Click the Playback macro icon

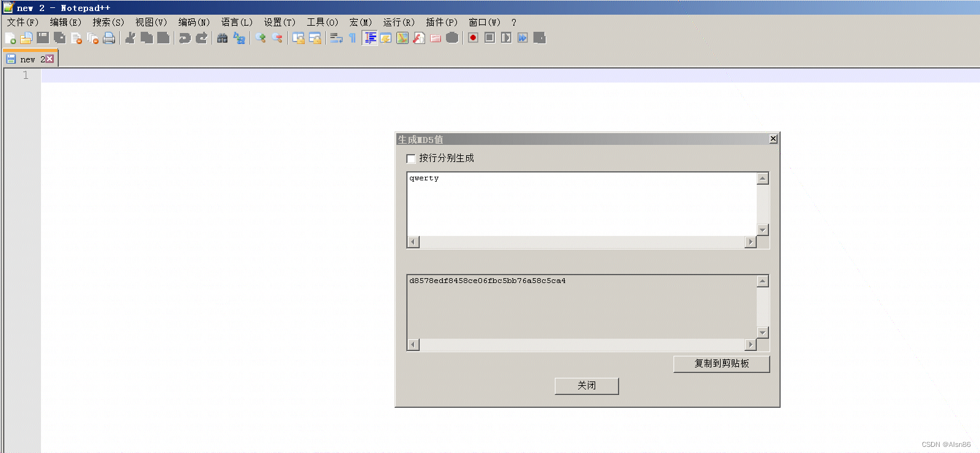506,38
